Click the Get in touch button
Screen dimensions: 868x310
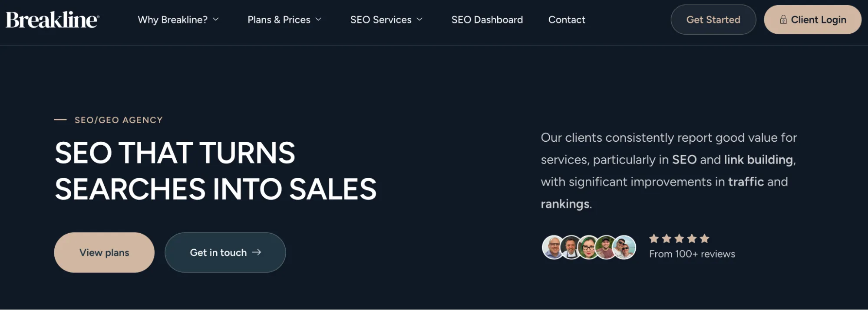tap(225, 252)
